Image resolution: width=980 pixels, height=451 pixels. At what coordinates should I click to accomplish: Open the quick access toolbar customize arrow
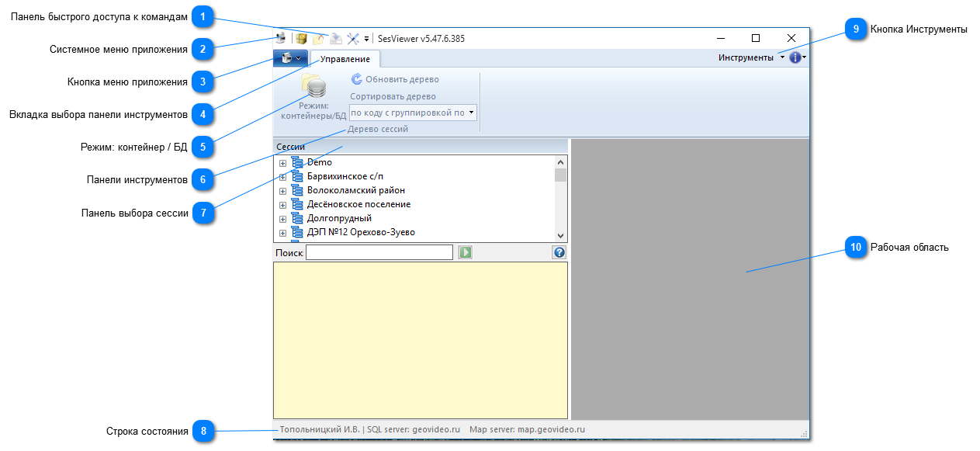click(366, 39)
